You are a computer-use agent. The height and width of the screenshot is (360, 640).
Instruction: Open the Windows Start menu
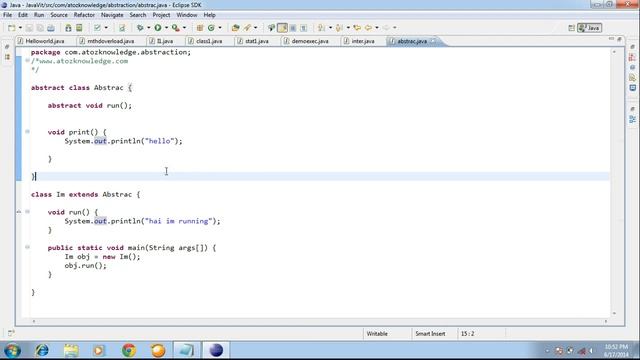12,350
